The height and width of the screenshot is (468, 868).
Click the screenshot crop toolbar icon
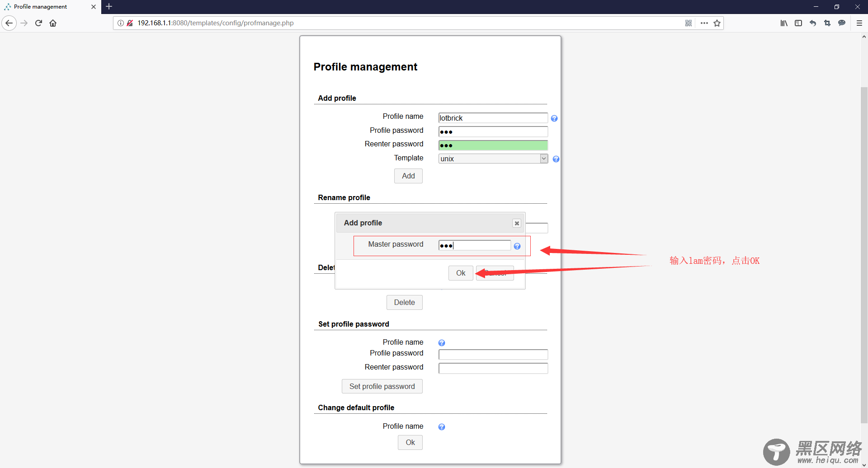(x=827, y=23)
